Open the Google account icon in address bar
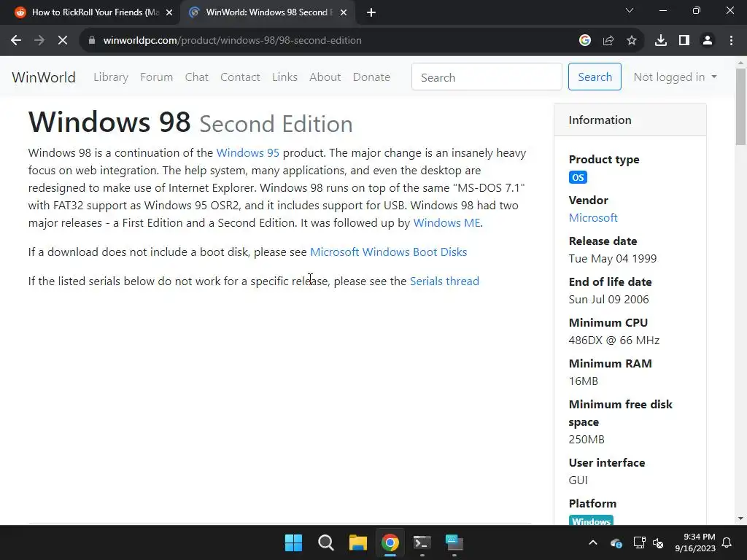The width and height of the screenshot is (747, 560). pos(585,41)
